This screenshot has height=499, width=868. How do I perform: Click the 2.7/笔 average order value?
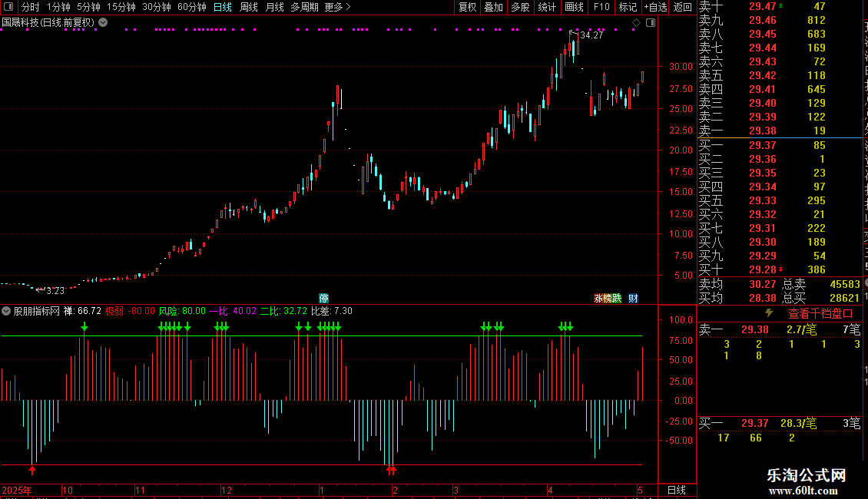(x=802, y=329)
